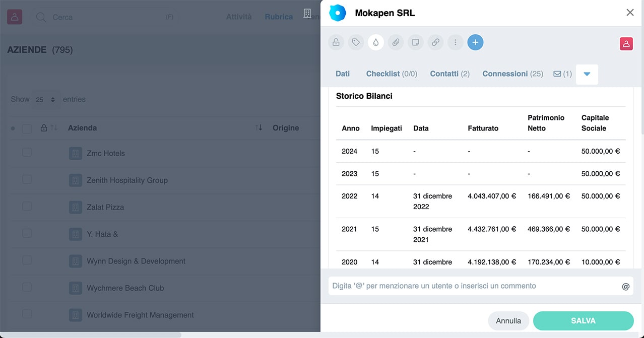Open the Show entries count dropdown

(x=46, y=100)
